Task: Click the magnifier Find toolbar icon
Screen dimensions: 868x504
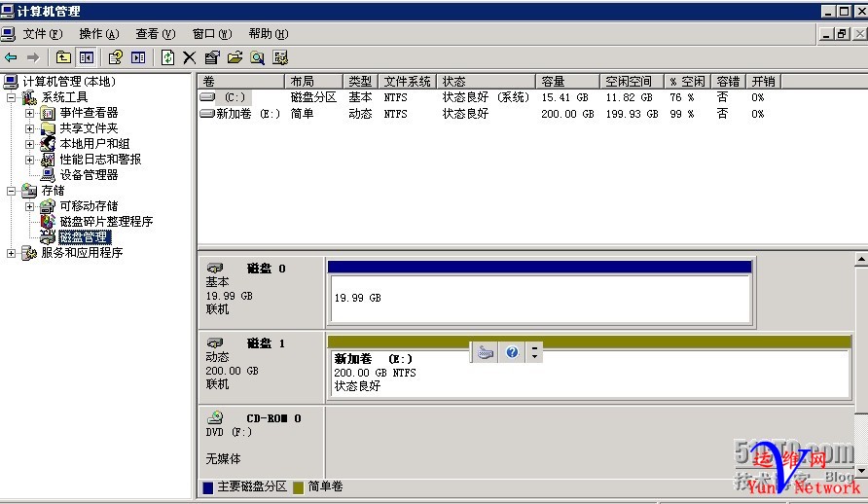Action: [258, 57]
